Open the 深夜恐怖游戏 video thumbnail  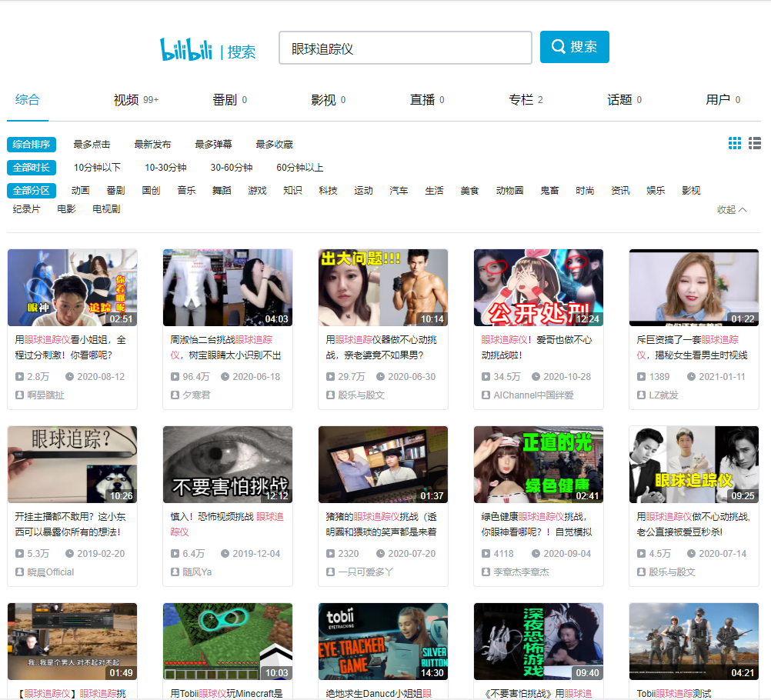(539, 642)
